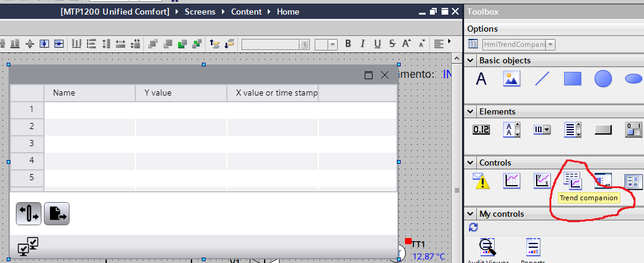Viewport: 644px width, 263px height.
Task: Click the green move forward icon
Action: (182, 43)
